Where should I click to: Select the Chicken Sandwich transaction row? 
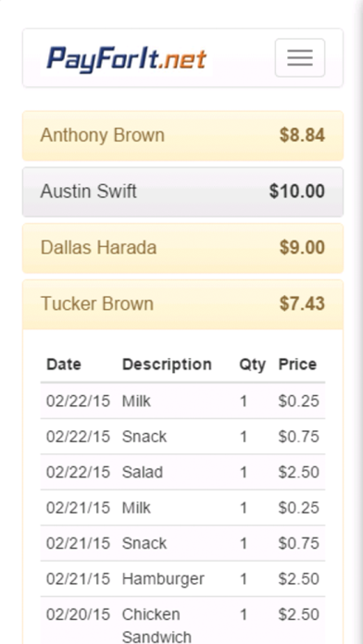coord(182,620)
